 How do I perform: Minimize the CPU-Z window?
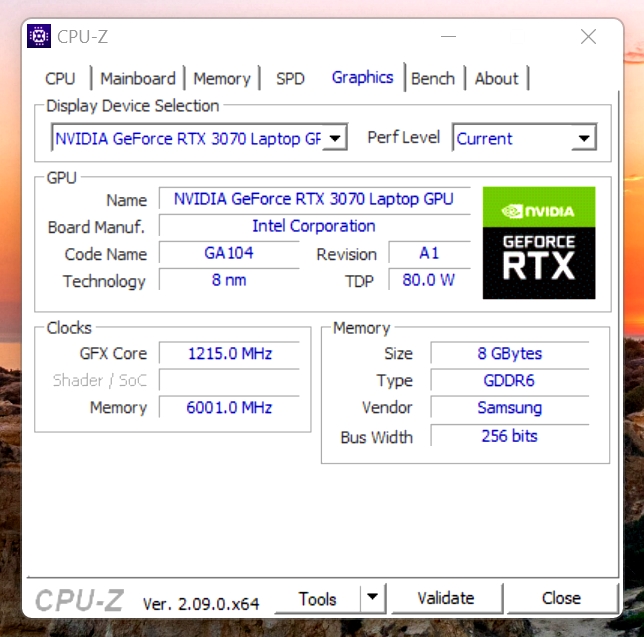click(x=448, y=37)
